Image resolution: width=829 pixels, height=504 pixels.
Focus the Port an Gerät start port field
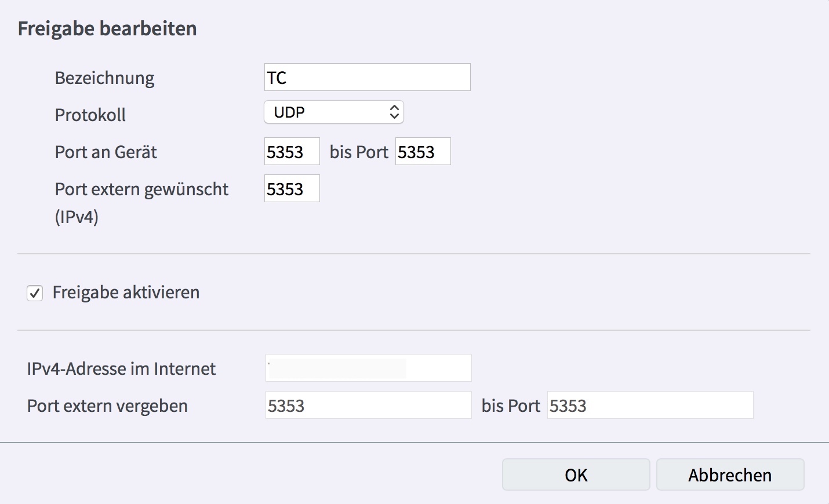pyautogui.click(x=292, y=152)
